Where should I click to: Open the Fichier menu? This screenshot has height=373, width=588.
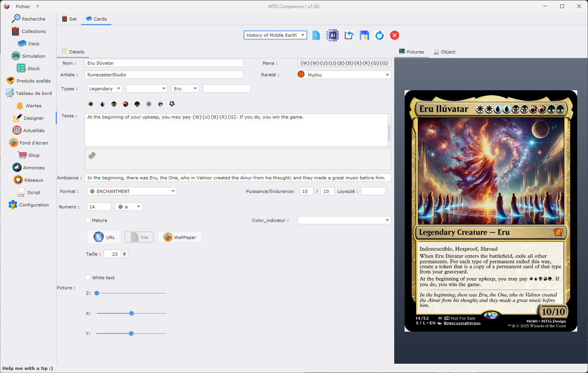(23, 6)
